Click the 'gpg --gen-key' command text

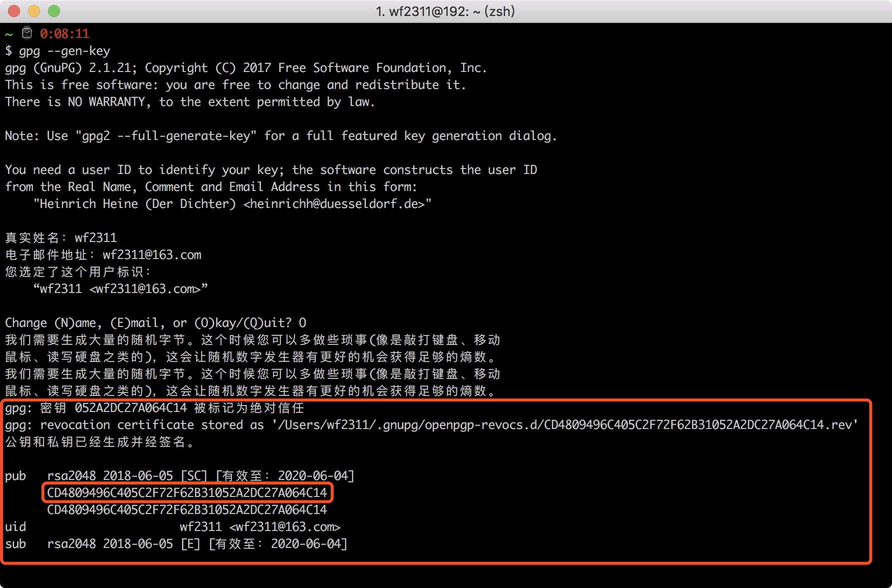pyautogui.click(x=64, y=51)
